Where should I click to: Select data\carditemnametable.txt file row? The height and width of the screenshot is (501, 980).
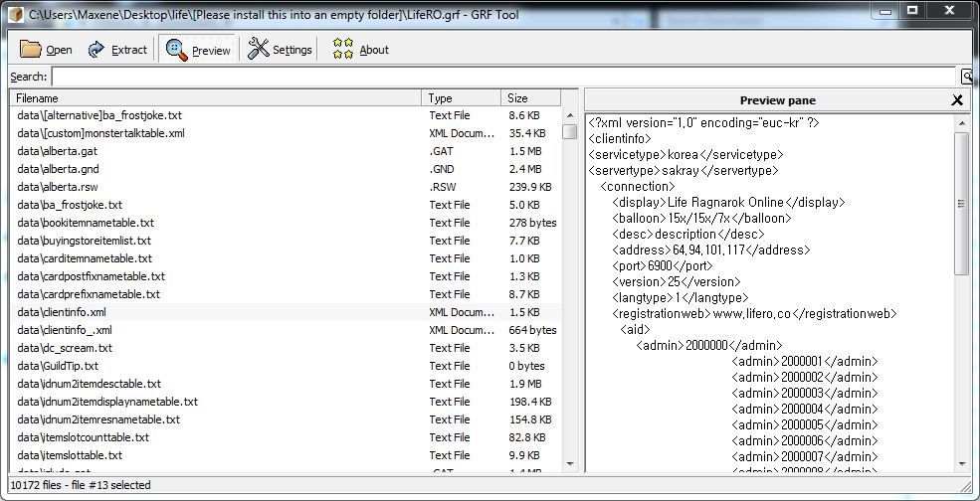point(286,258)
